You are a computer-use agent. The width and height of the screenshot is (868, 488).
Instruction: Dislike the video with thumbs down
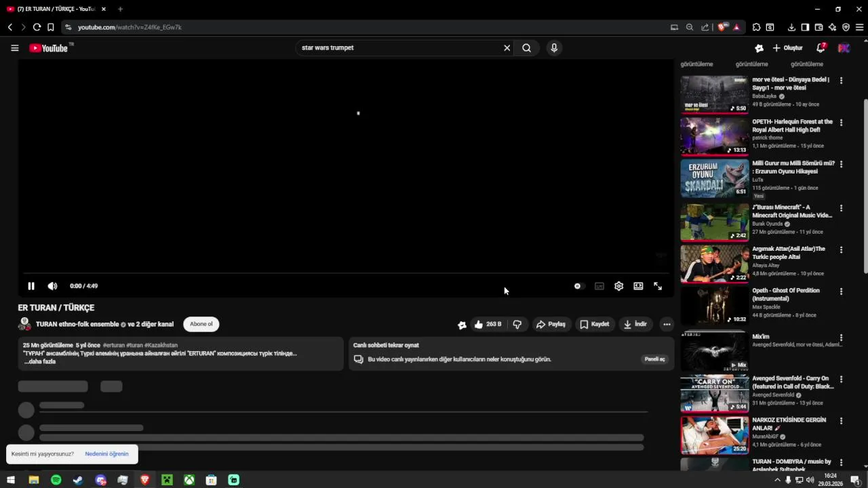pos(517,324)
